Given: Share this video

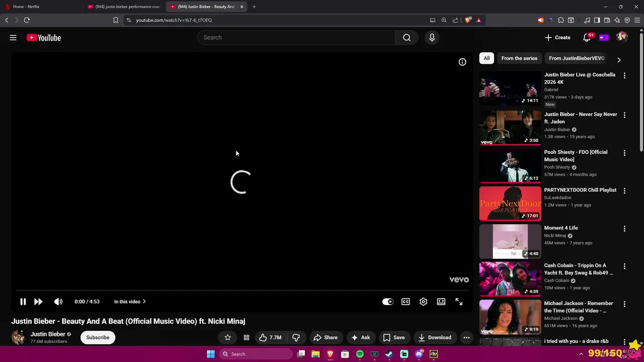Looking at the screenshot, I should (326, 337).
